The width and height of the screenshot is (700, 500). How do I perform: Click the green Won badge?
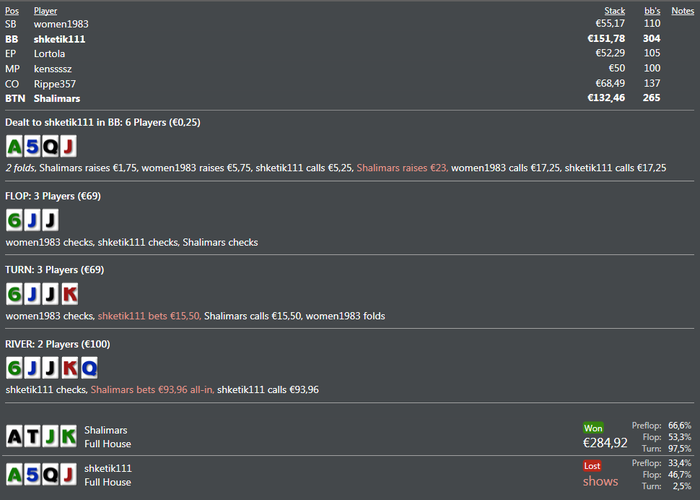(x=594, y=428)
